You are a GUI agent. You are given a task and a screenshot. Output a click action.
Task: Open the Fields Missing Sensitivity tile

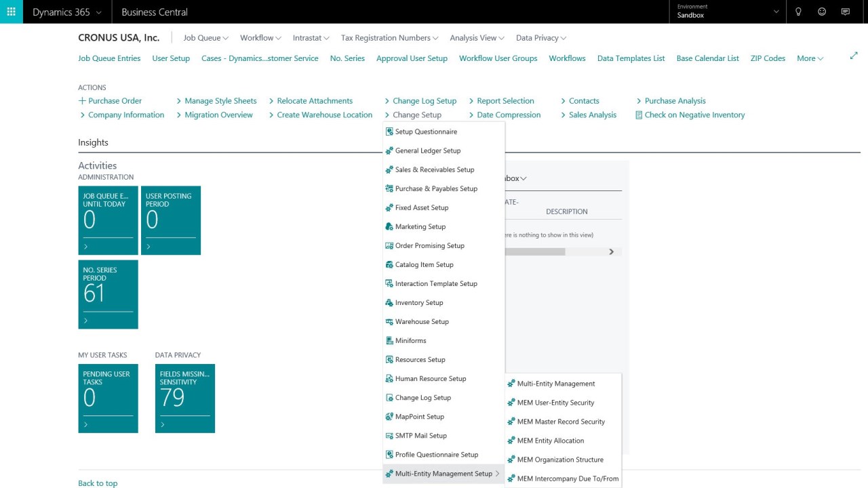(x=185, y=399)
